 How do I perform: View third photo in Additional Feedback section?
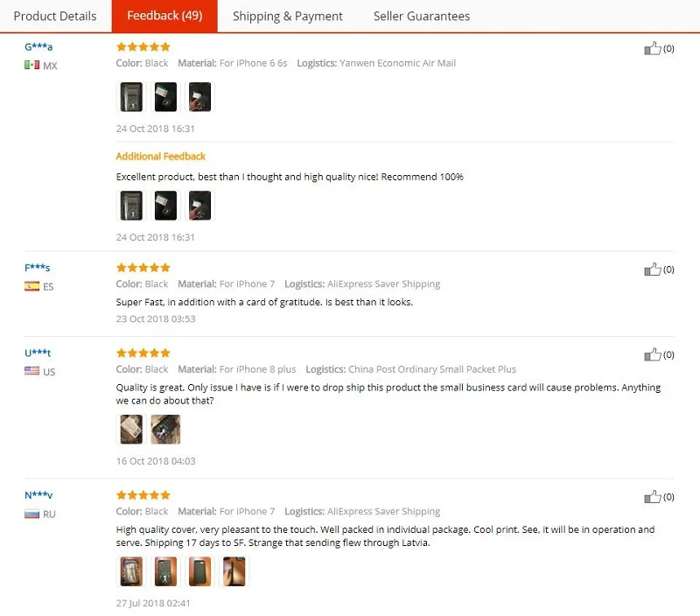[x=200, y=206]
